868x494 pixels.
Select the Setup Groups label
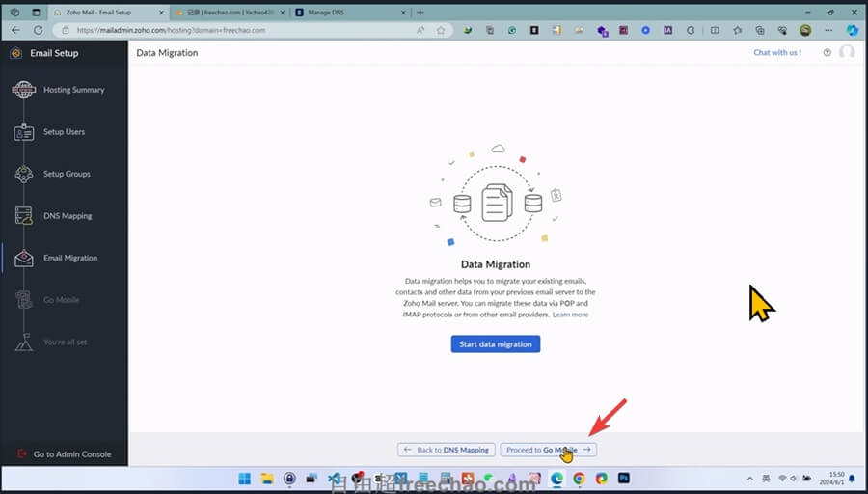(x=67, y=174)
